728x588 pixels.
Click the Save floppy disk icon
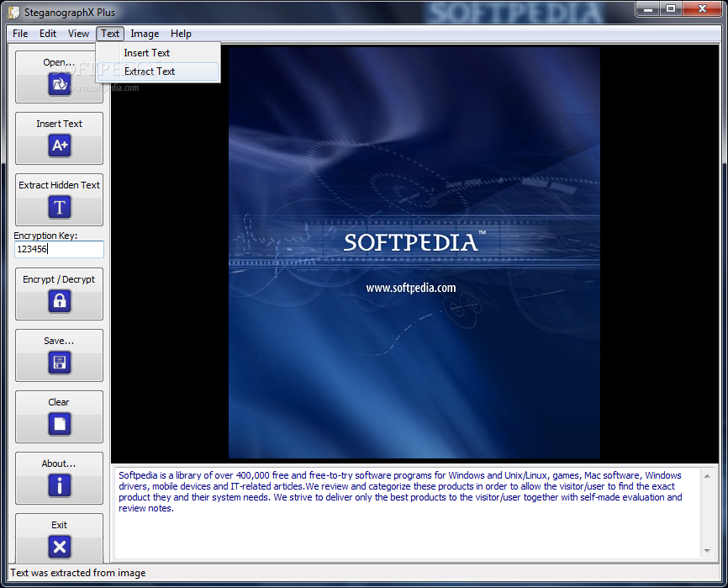(60, 363)
